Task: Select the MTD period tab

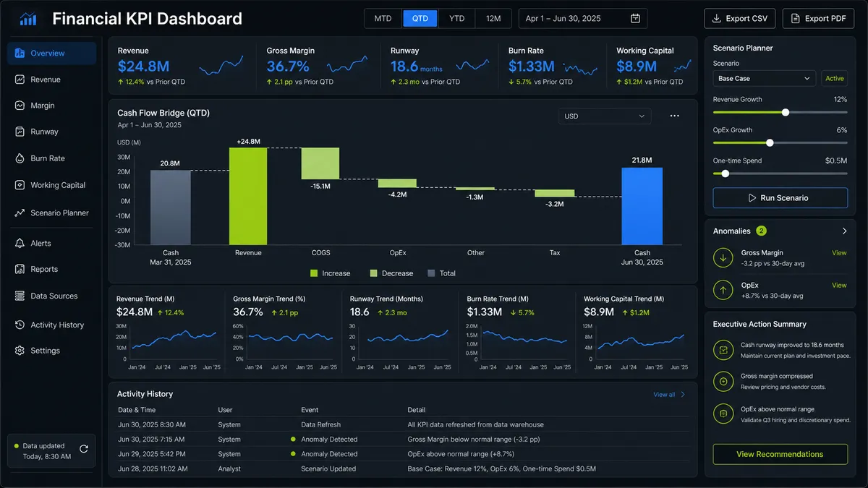Action: [383, 19]
